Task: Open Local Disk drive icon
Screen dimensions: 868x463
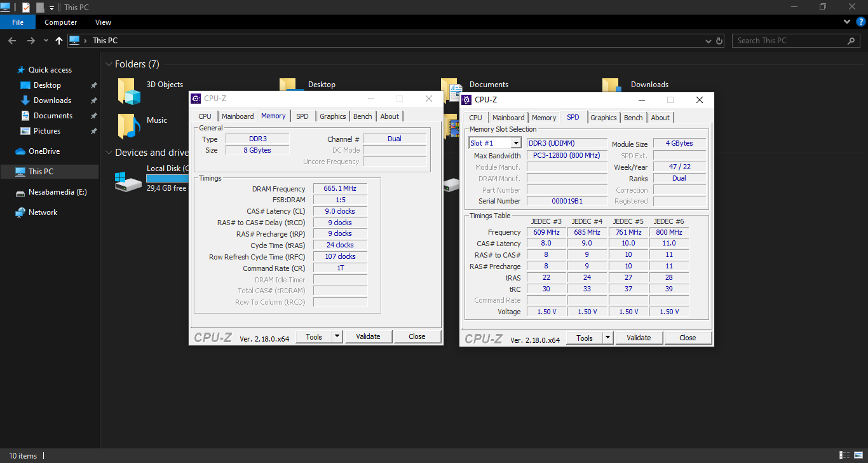Action: coord(128,183)
